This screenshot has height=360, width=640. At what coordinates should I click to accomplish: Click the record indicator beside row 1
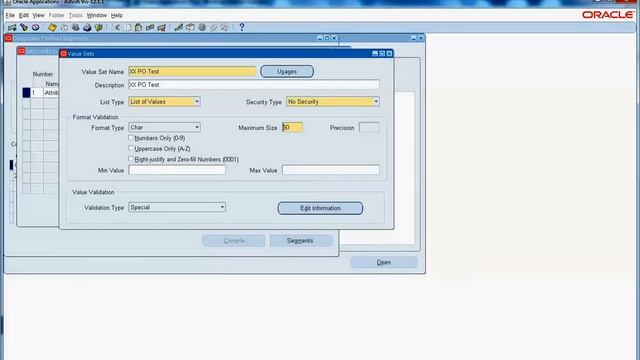[27, 93]
